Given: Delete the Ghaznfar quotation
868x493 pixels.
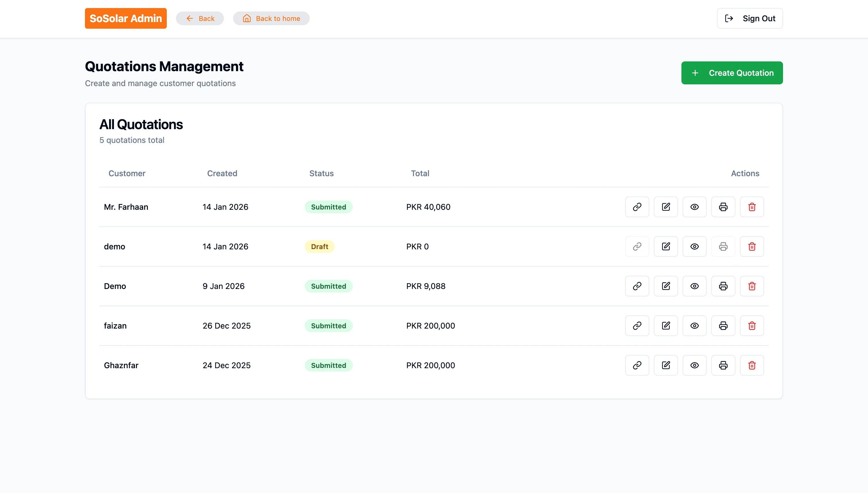Looking at the screenshot, I should [752, 365].
